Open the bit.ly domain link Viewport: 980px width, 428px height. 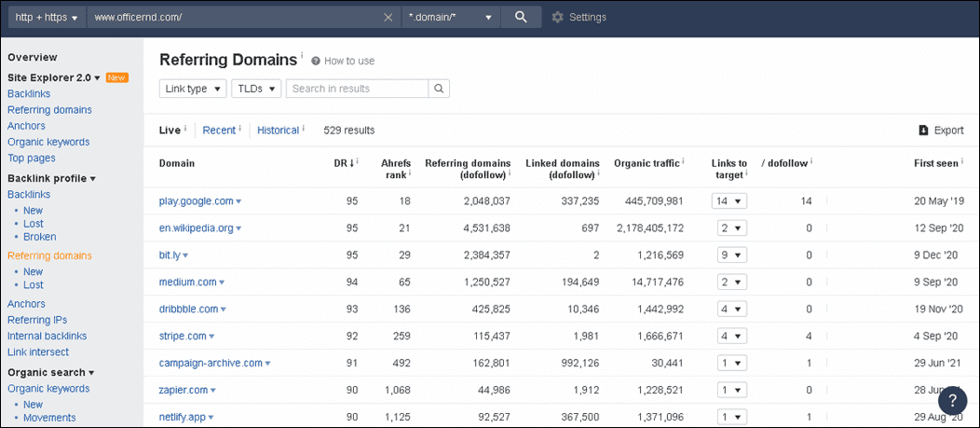[170, 255]
